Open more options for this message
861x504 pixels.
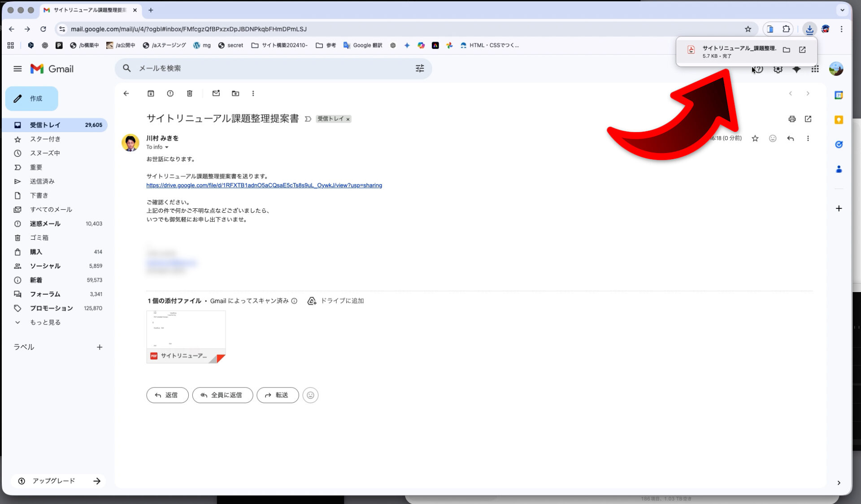pos(808,138)
